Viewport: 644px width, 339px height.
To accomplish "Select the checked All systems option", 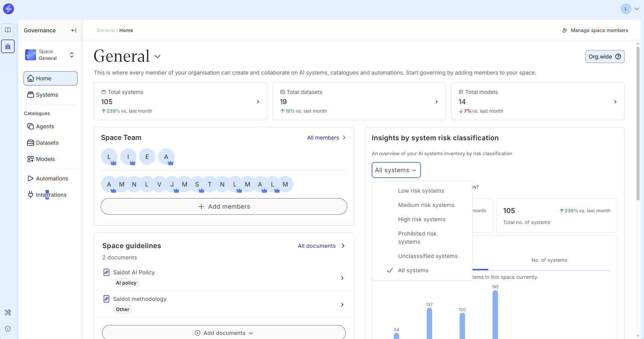I will (413, 271).
